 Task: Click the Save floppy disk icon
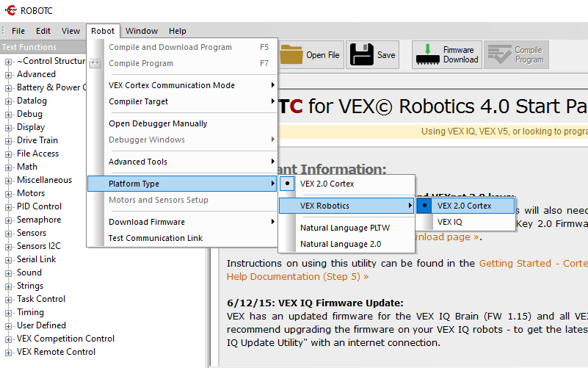point(361,55)
